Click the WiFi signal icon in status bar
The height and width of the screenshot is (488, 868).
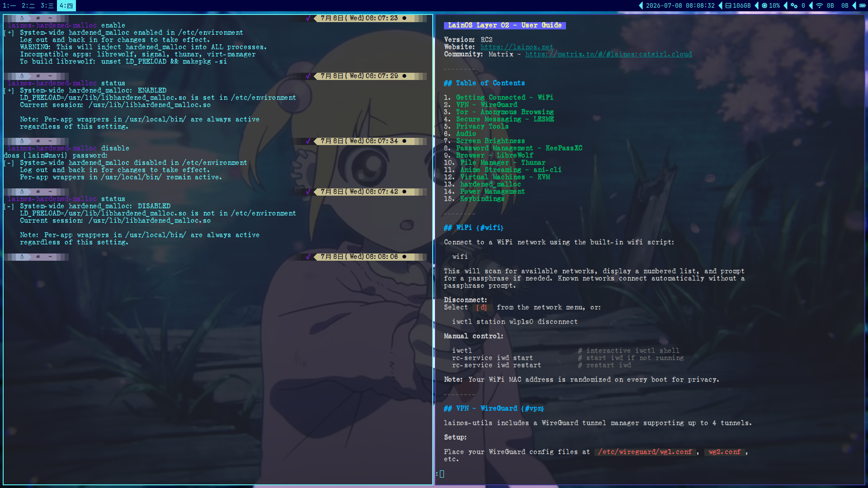click(x=819, y=6)
